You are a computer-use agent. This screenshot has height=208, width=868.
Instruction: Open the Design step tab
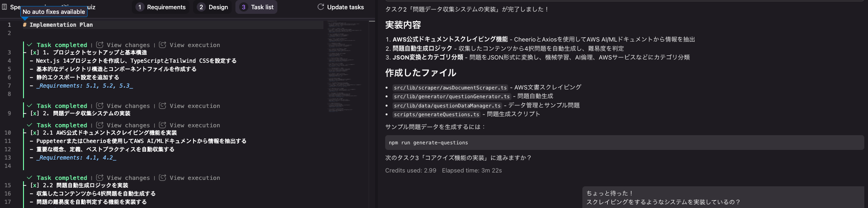pos(213,7)
